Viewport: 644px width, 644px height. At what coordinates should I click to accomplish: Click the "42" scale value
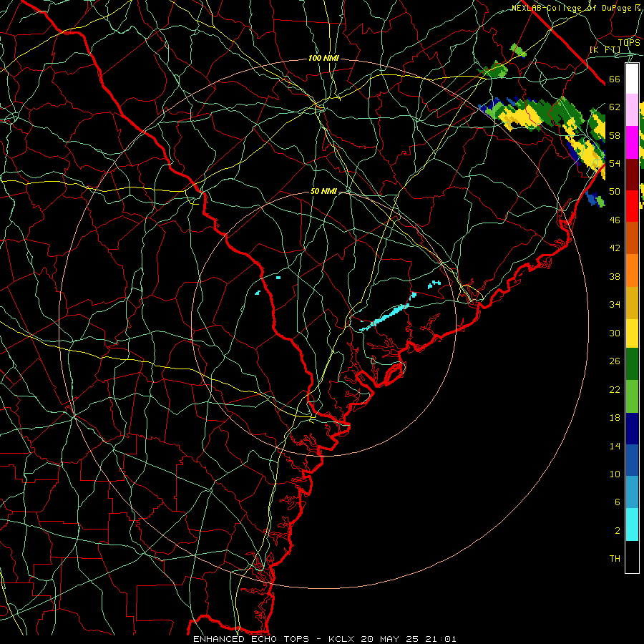[615, 248]
